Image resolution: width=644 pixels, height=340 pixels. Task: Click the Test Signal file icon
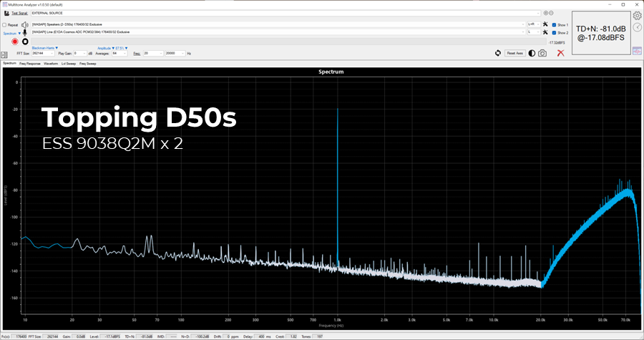[6, 13]
